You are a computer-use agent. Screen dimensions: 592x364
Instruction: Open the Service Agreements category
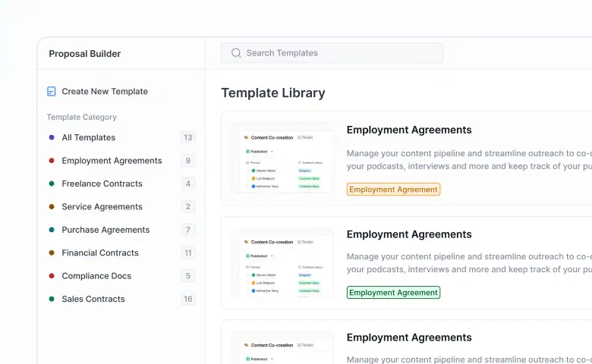(102, 207)
